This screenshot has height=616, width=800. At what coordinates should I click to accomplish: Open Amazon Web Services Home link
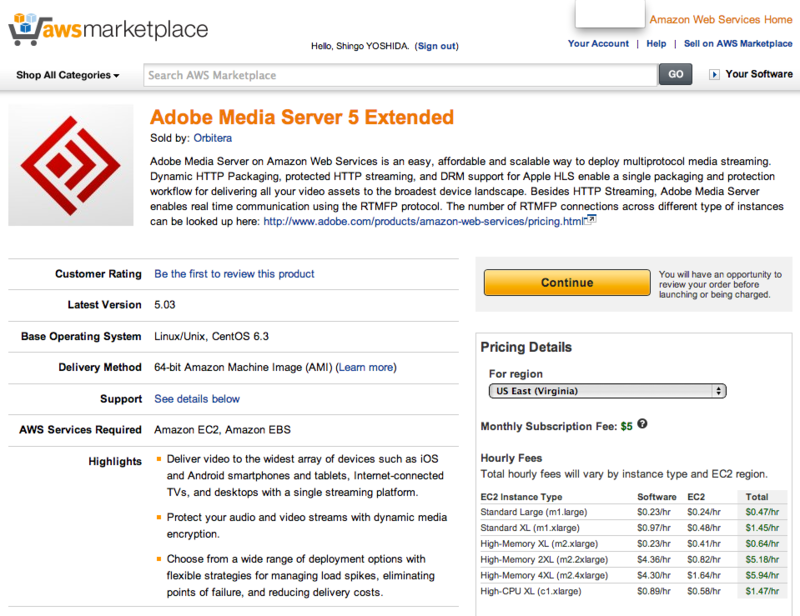pyautogui.click(x=720, y=19)
